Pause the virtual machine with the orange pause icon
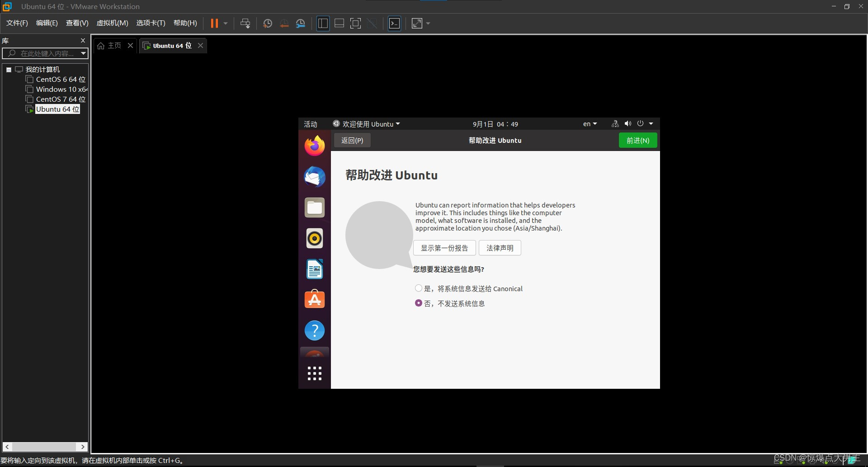The height and width of the screenshot is (467, 868). [214, 23]
